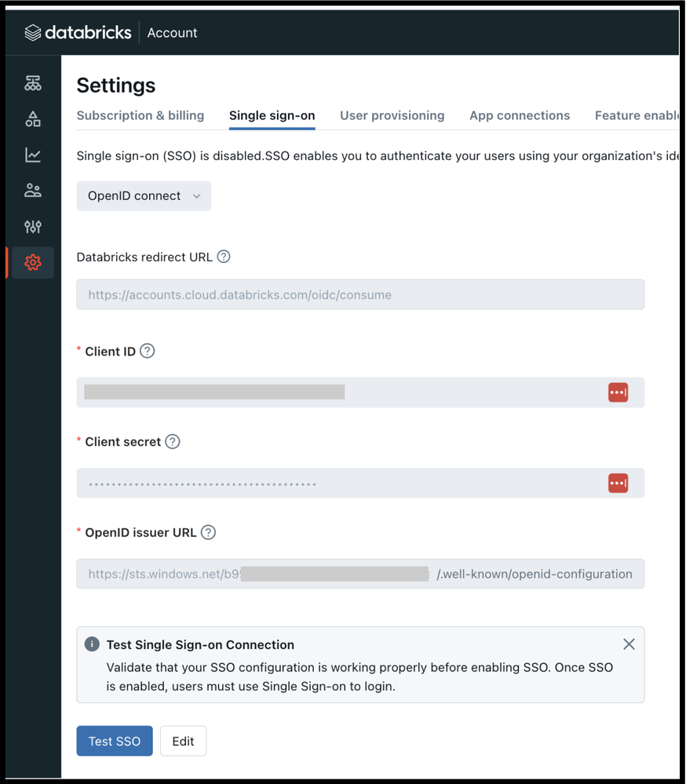Click the Settings page heading
This screenshot has height=784, width=686.
pyautogui.click(x=116, y=86)
